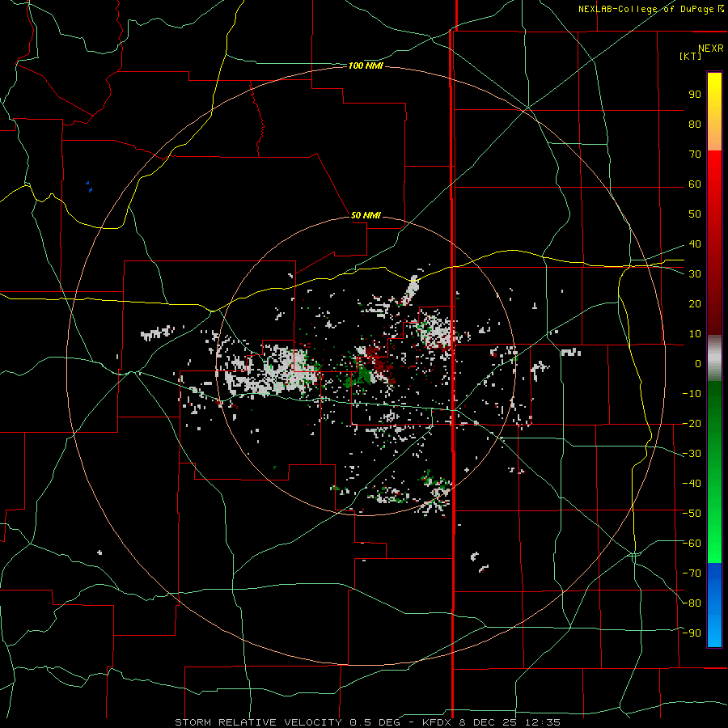Select the -30 scale label
The width and height of the screenshot is (728, 728).
coord(692,454)
